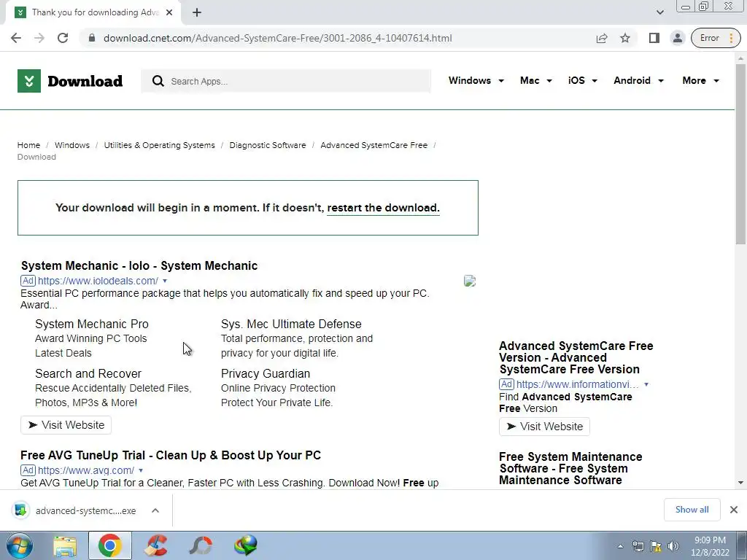Open the gray-red circular taskbar app
The width and height of the screenshot is (747, 560).
(201, 545)
